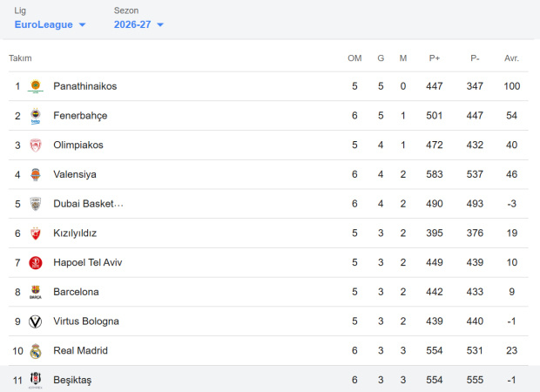Open the Fenerbahçe team name link

click(x=80, y=116)
